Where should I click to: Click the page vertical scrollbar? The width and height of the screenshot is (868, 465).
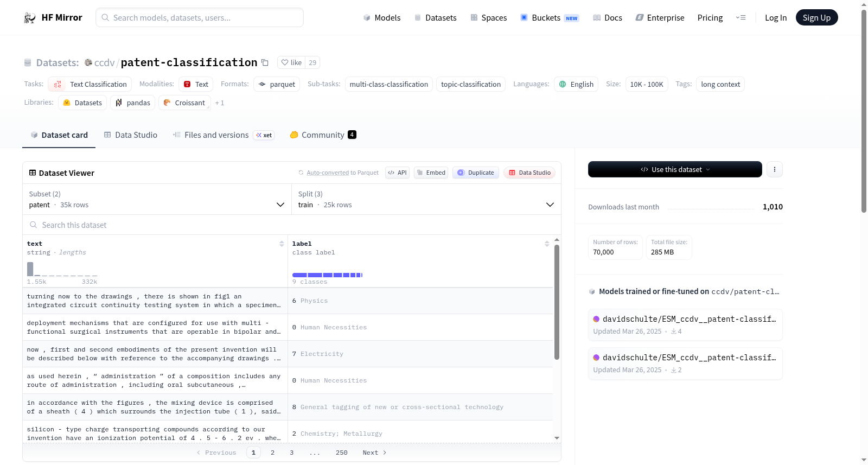tap(864, 111)
